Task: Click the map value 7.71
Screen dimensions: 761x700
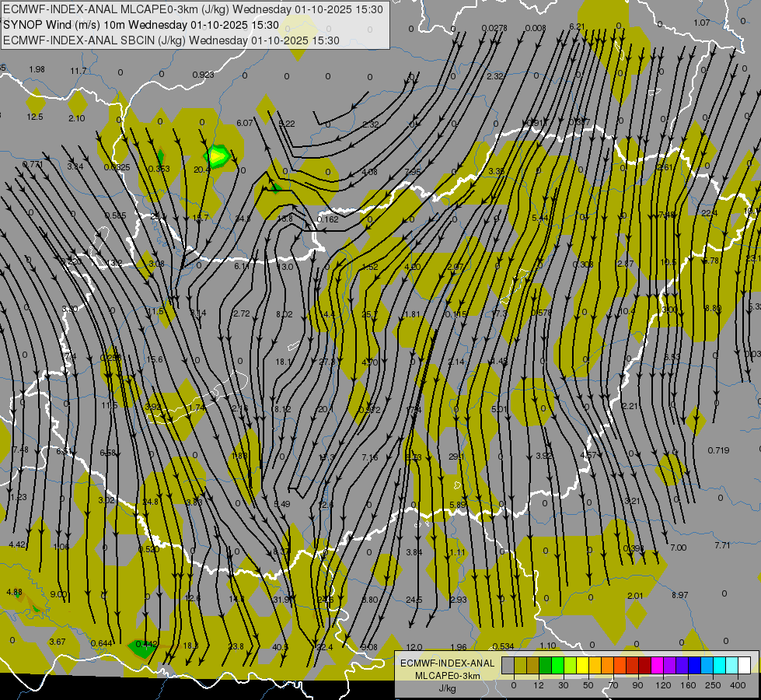Action: click(722, 545)
